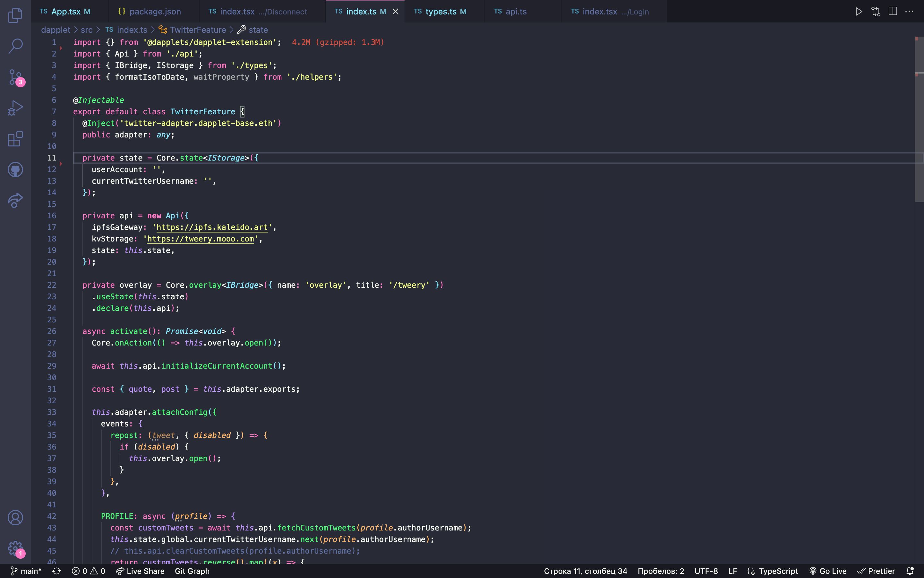
Task: Click the fetchCustomTweets method call
Action: (316, 528)
